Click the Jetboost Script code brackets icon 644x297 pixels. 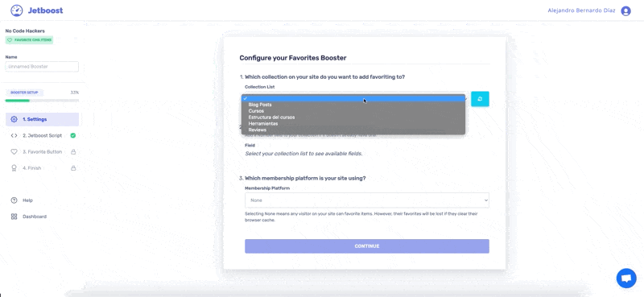(x=14, y=135)
